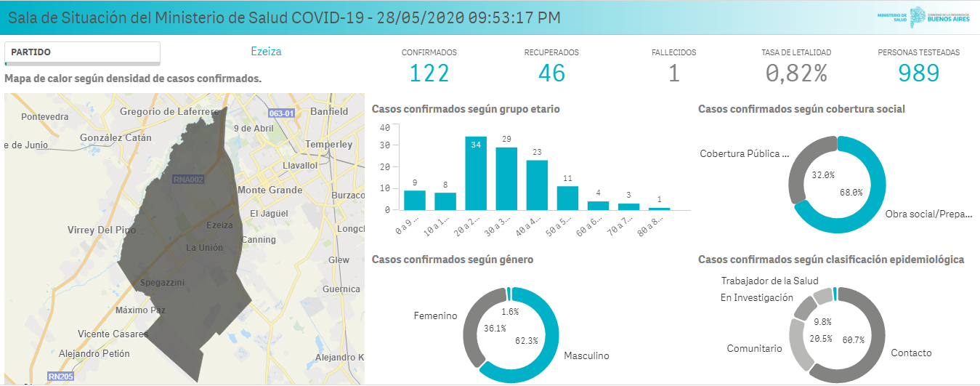The width and height of the screenshot is (980, 386).
Task: Click the RN205 route shield on map
Action: tap(61, 377)
